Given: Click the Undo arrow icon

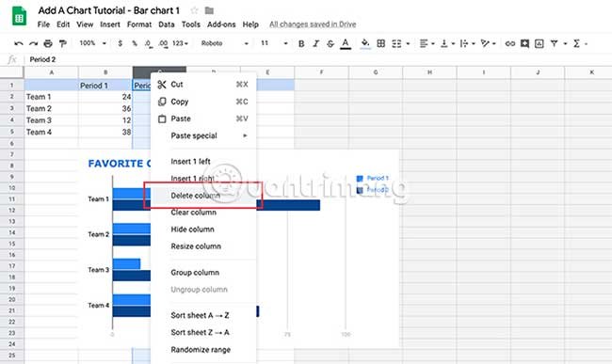Looking at the screenshot, I should click(18, 43).
